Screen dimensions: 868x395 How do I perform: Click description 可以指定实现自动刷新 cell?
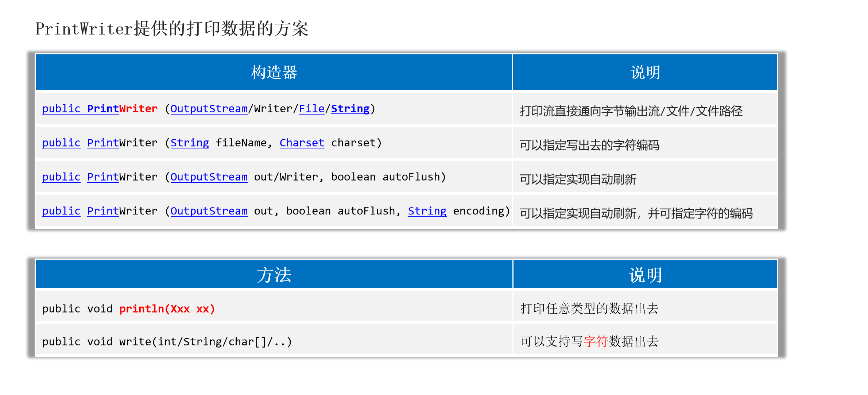[578, 179]
